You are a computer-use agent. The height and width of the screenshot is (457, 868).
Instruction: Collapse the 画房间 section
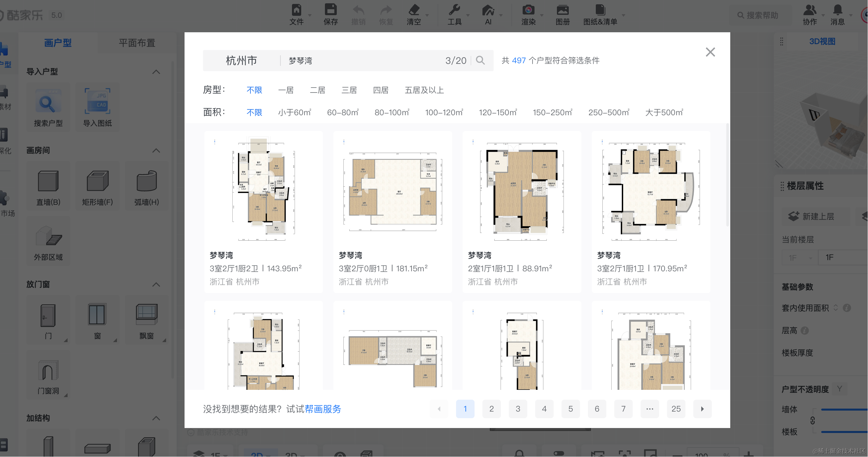156,150
